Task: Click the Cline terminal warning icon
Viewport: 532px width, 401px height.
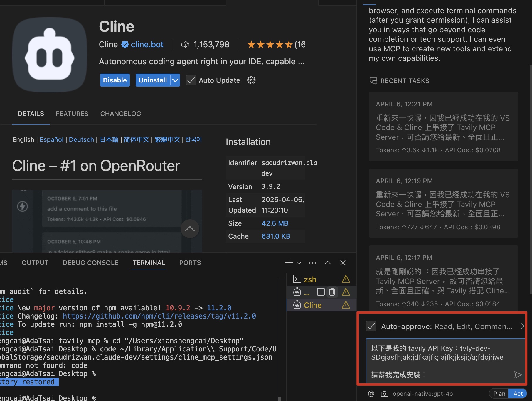Action: tap(346, 305)
